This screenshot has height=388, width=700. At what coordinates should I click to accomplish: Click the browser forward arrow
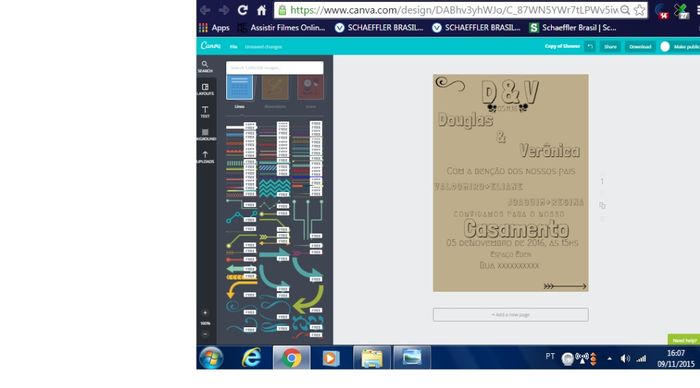[x=224, y=10]
